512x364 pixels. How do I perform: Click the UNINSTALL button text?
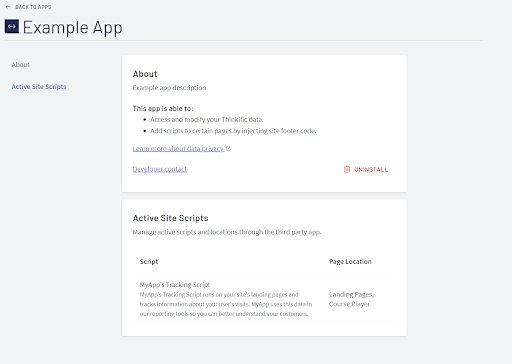tap(371, 170)
